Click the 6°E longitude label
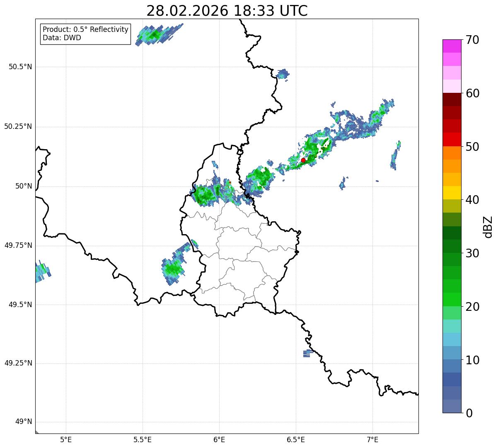 (x=219, y=439)
